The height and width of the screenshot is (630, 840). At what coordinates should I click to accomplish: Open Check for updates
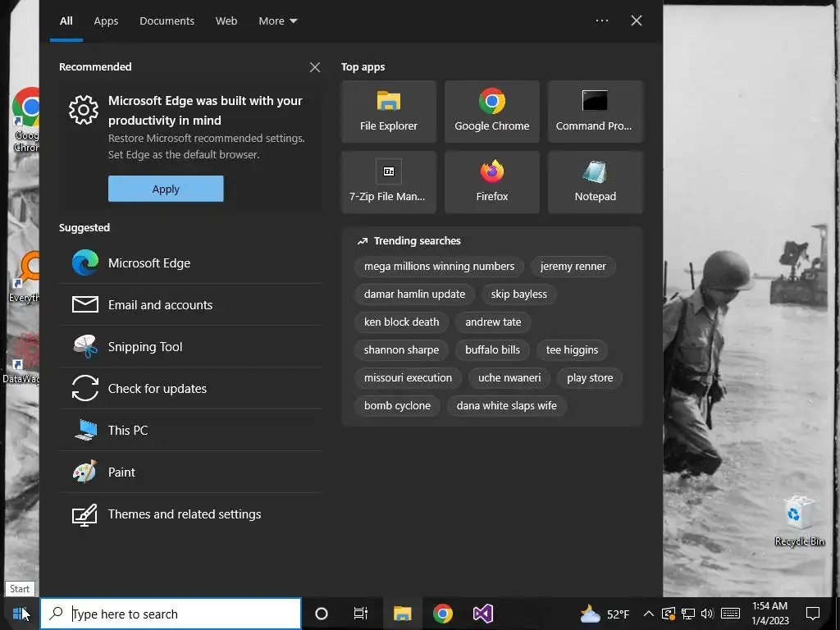coord(190,388)
